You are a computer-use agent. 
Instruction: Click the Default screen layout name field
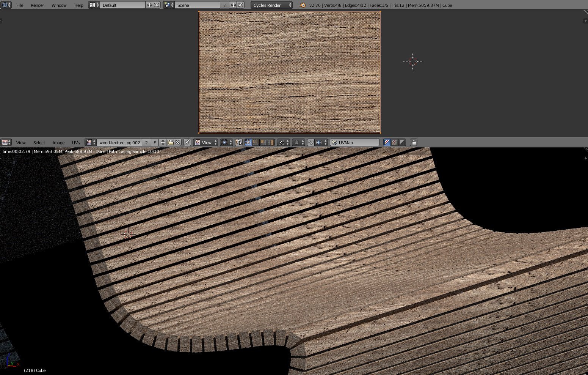tap(122, 5)
